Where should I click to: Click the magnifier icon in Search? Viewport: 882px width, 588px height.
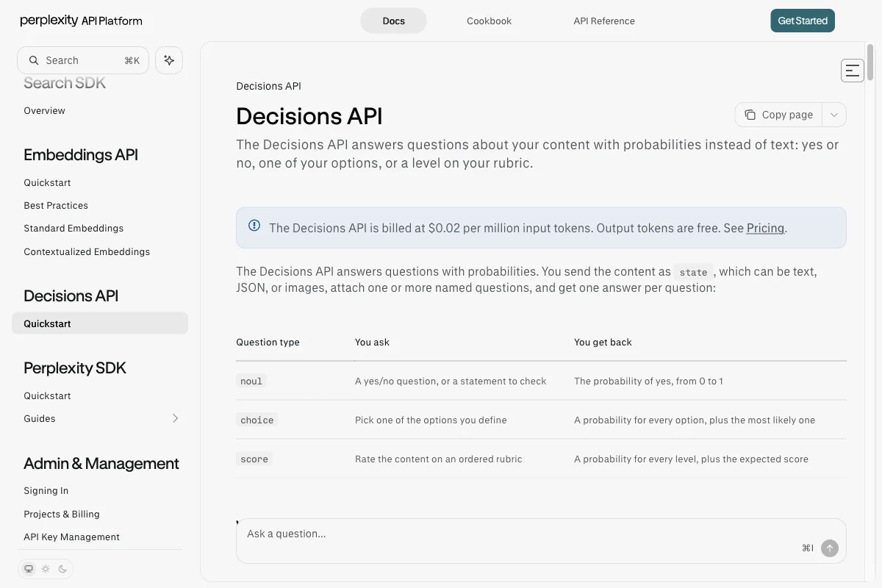tap(34, 60)
